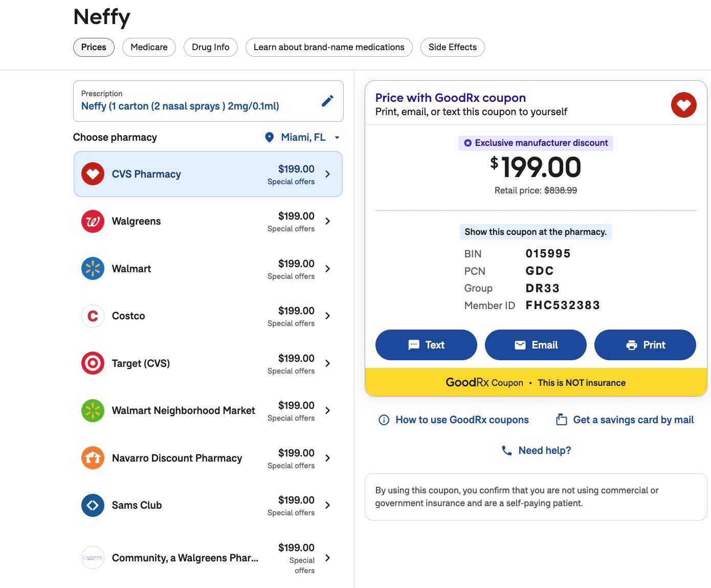Click the info icon beside GoodRx coupon help
This screenshot has height=588, width=711.
(384, 420)
